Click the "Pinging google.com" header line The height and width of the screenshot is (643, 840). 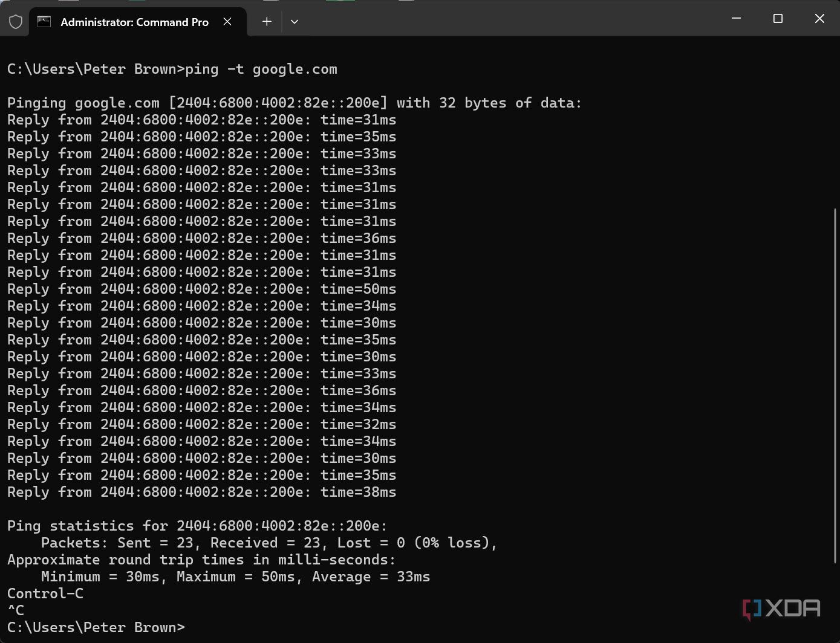pos(295,103)
